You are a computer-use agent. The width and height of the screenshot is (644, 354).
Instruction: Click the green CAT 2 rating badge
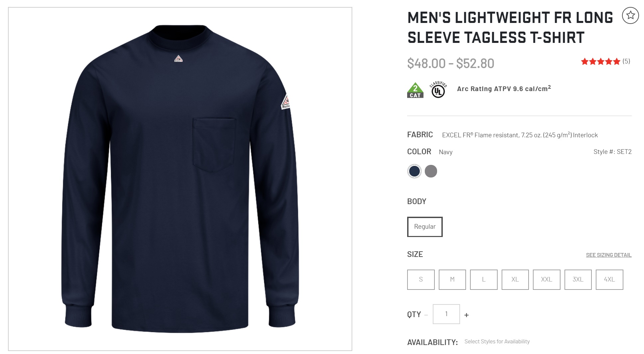pyautogui.click(x=415, y=90)
